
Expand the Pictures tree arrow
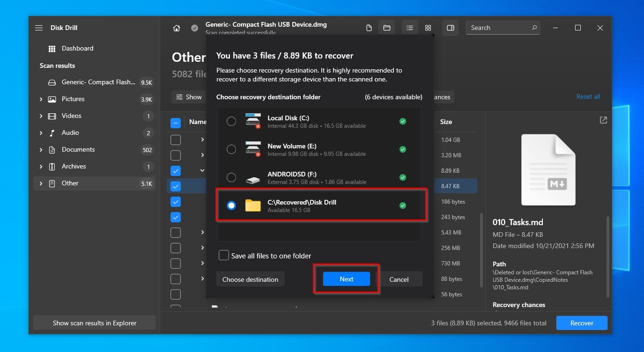[x=41, y=99]
